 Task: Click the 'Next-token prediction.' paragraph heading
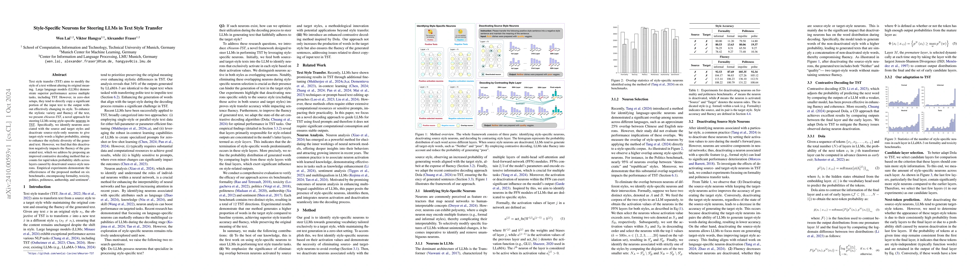[902, 199]
